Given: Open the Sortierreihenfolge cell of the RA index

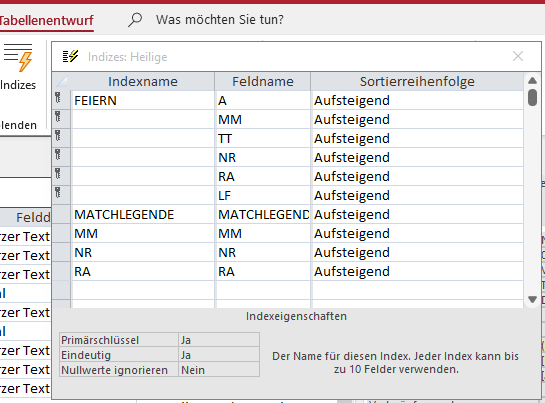Looking at the screenshot, I should pyautogui.click(x=417, y=271).
